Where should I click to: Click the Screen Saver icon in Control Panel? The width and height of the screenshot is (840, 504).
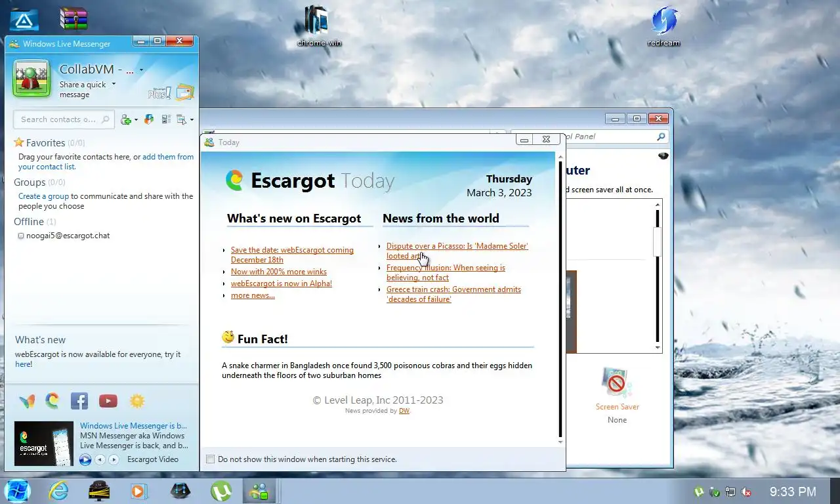(616, 383)
